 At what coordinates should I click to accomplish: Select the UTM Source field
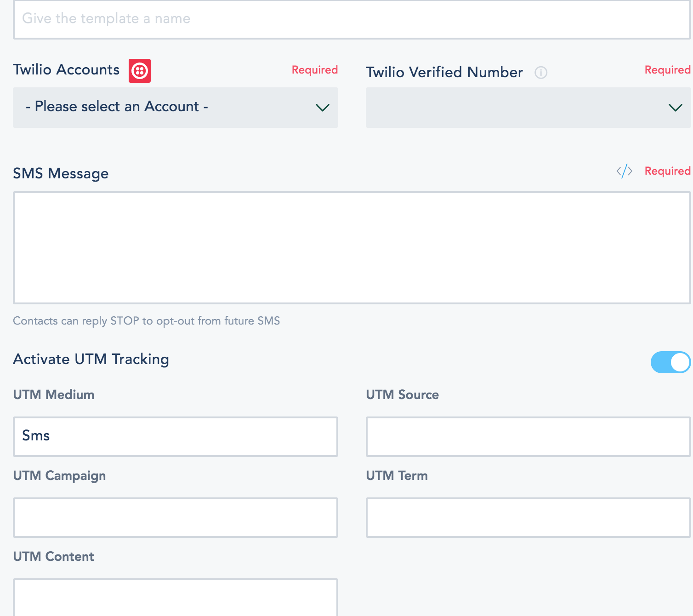[528, 437]
